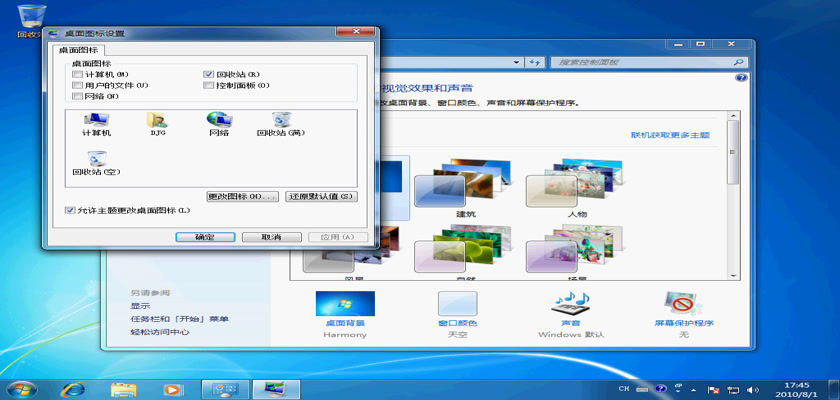This screenshot has width=840, height=400.
Task: Select the 回收站 (空) empty recycle bin icon
Action: [97, 160]
